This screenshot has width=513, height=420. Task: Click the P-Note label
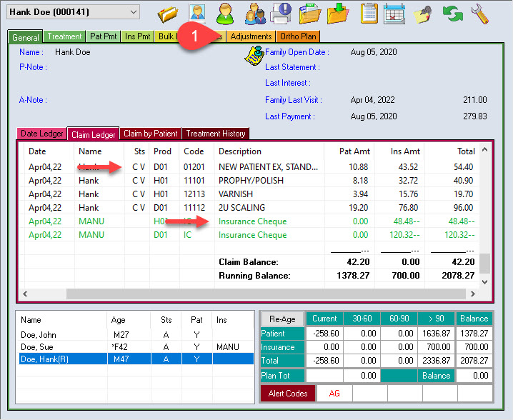tap(33, 67)
